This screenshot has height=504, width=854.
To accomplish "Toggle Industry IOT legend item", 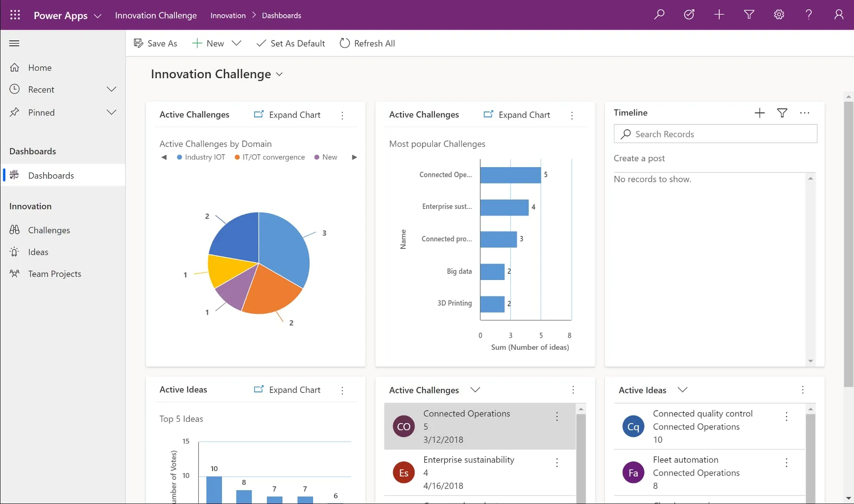I will point(201,157).
